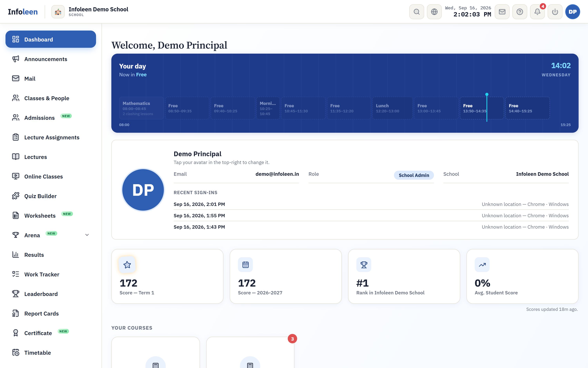Select the Free 13:50–14:35 slot
Screen dimensions: 588x368
click(482, 108)
